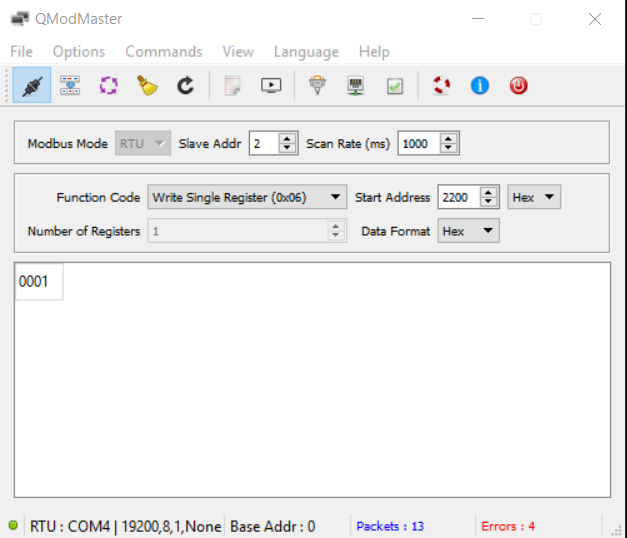Increase the Start Address value
The width and height of the screenshot is (627, 538).
pyautogui.click(x=488, y=192)
